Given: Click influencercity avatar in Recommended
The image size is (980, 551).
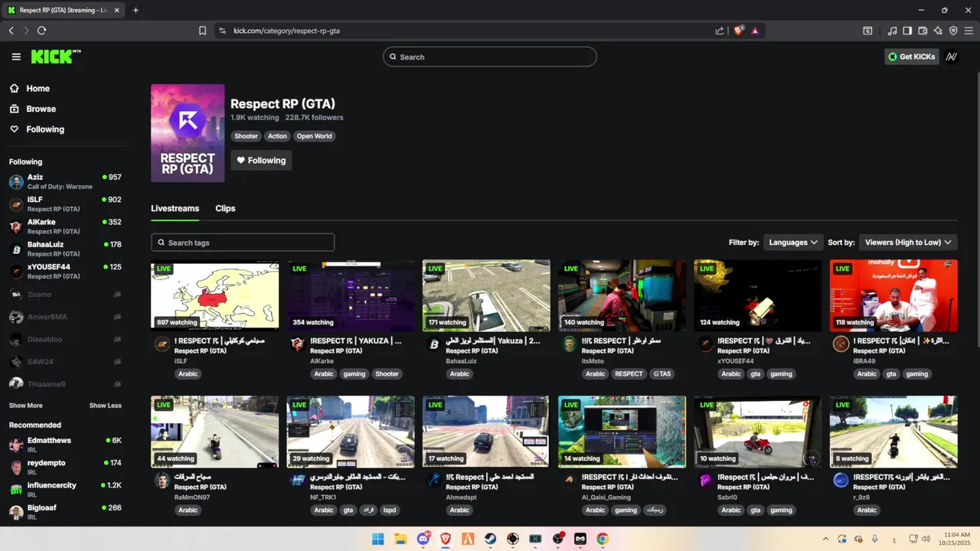Looking at the screenshot, I should [16, 490].
